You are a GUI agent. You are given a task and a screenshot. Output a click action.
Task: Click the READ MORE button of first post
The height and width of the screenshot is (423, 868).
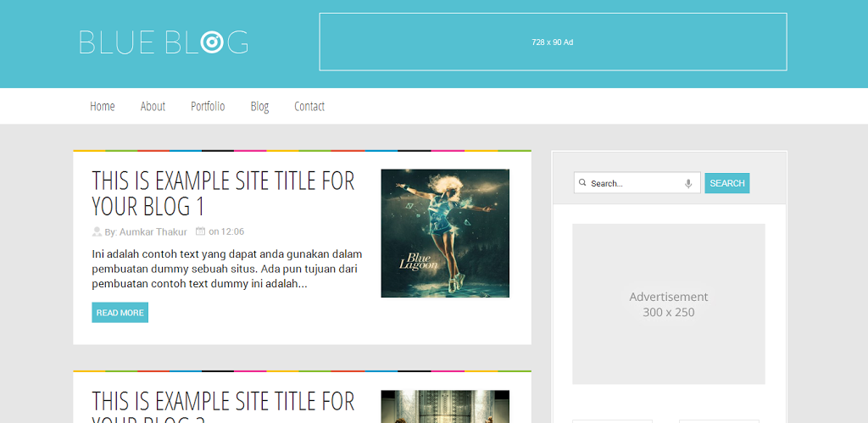[120, 313]
